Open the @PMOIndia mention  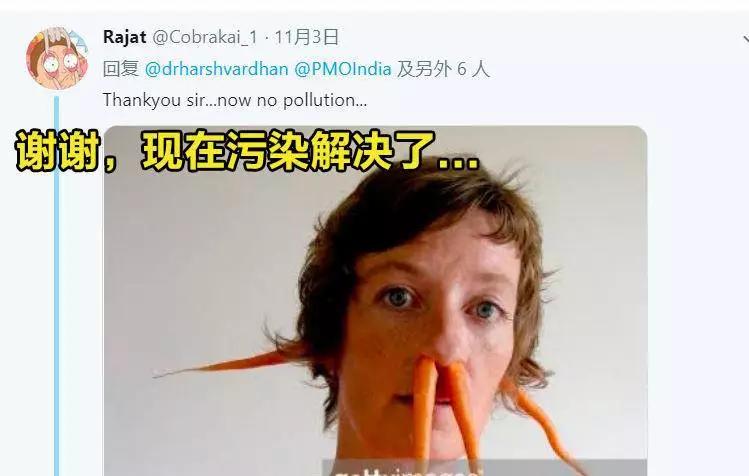coord(342,69)
